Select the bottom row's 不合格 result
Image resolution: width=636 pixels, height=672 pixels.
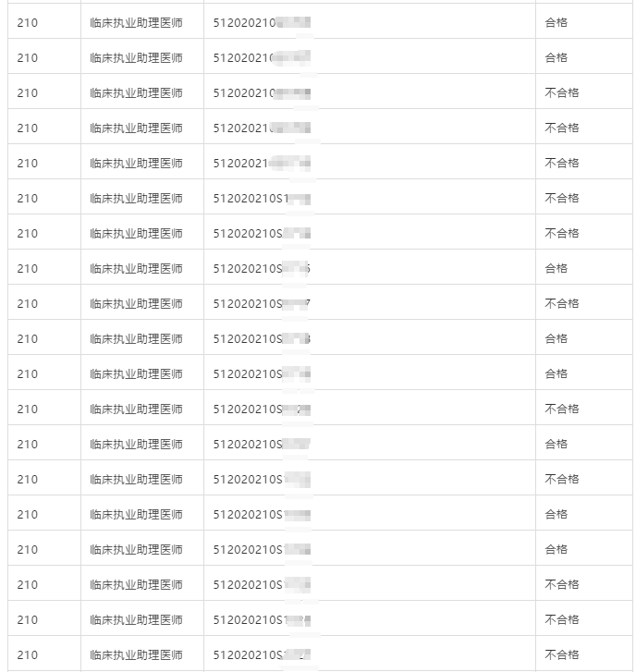(561, 654)
